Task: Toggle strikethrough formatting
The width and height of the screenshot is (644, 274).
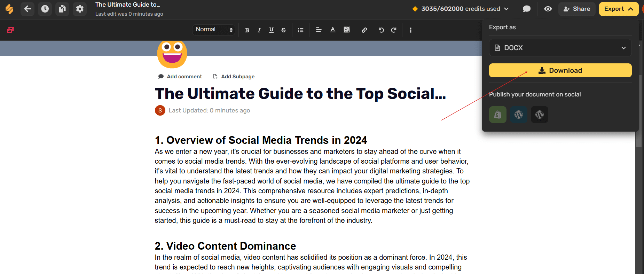Action: 284,30
